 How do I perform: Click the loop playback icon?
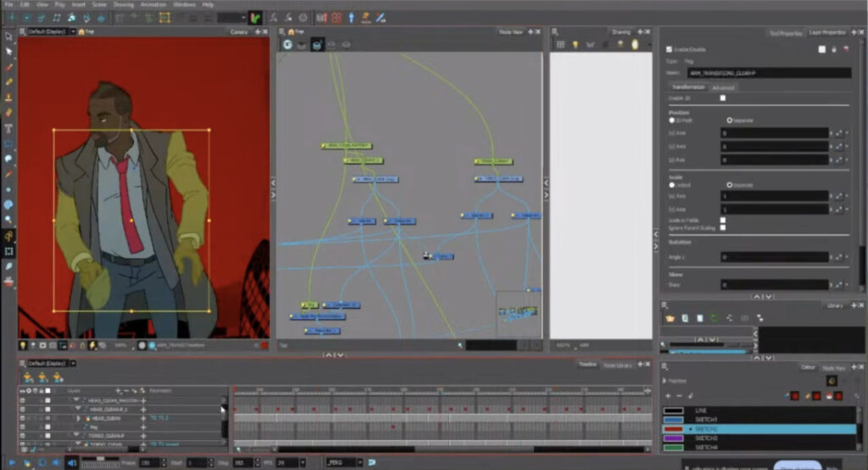[x=42, y=462]
